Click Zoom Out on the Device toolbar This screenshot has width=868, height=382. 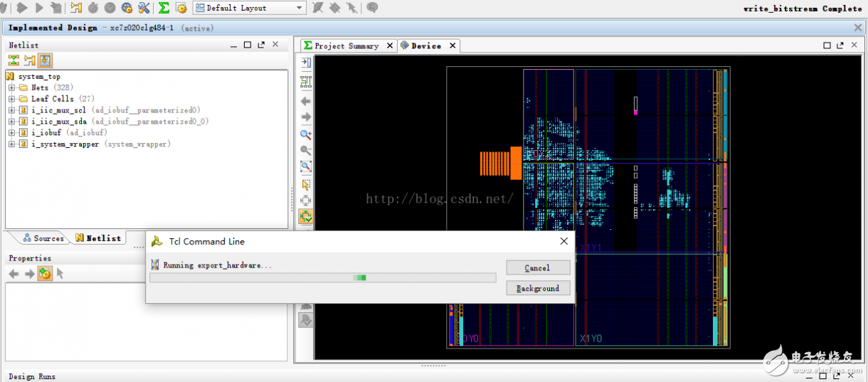click(x=306, y=151)
